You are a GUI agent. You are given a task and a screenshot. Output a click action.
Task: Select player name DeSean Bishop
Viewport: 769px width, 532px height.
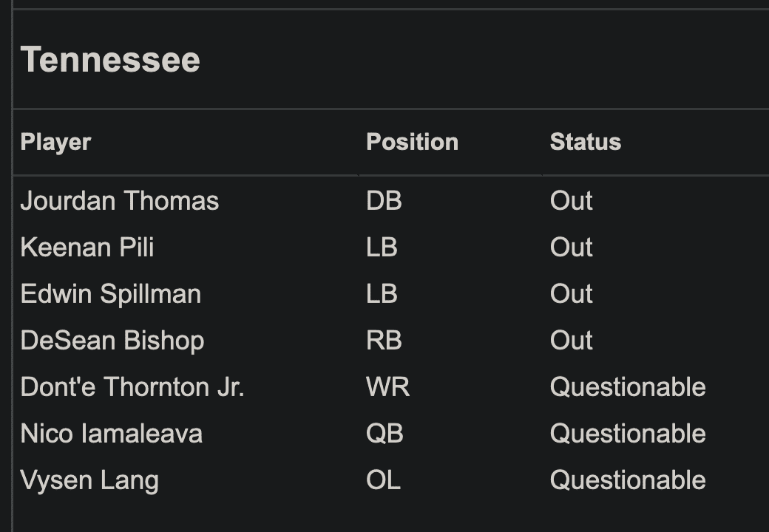pyautogui.click(x=112, y=341)
